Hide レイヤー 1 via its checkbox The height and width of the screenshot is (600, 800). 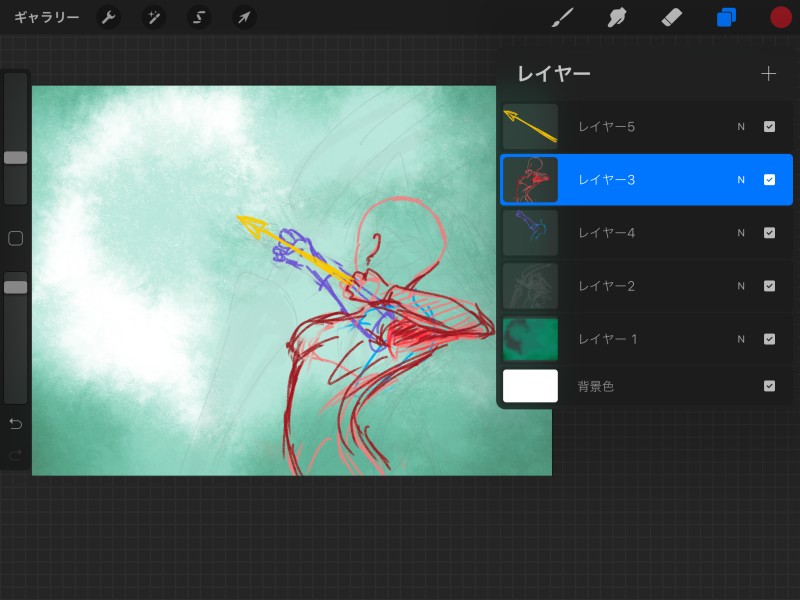[x=769, y=339]
